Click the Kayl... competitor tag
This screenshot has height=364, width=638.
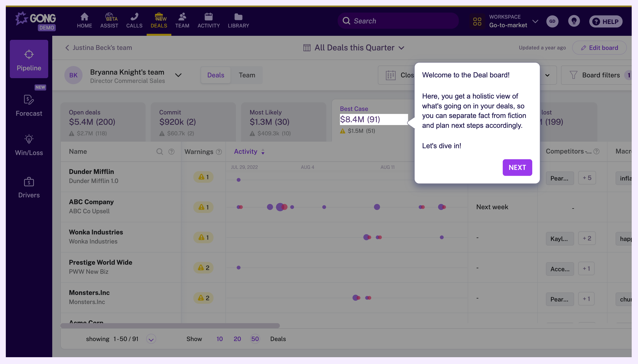(560, 239)
